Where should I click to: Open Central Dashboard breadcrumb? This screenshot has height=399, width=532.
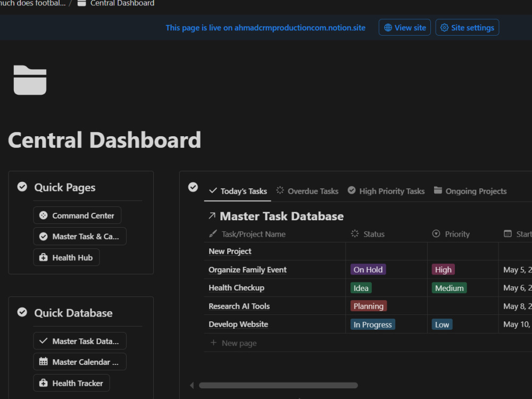click(x=115, y=3)
